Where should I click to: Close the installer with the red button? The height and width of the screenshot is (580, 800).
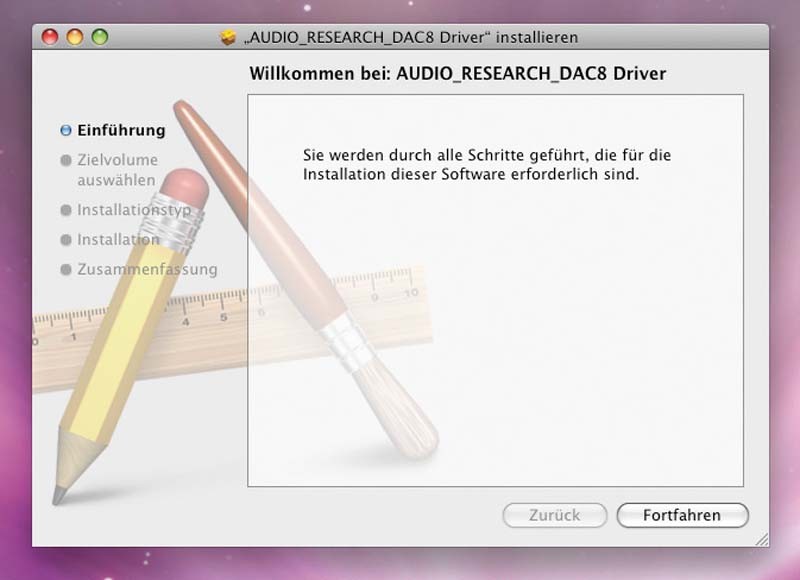point(50,37)
